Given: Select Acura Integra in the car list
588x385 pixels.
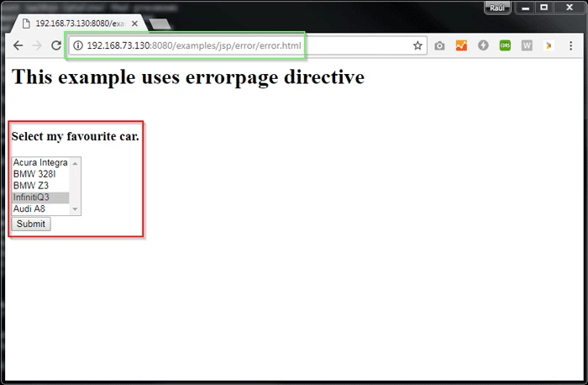Looking at the screenshot, I should pyautogui.click(x=40, y=162).
